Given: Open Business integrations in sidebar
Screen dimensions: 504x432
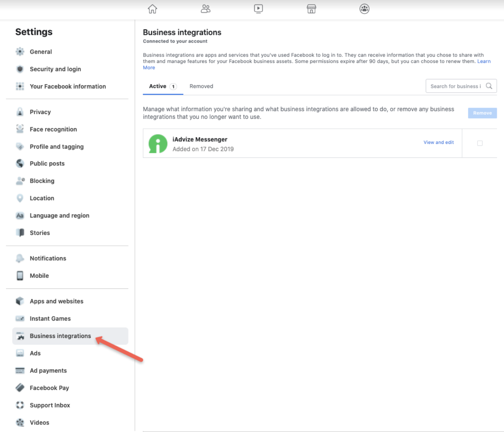Looking at the screenshot, I should coord(70,336).
